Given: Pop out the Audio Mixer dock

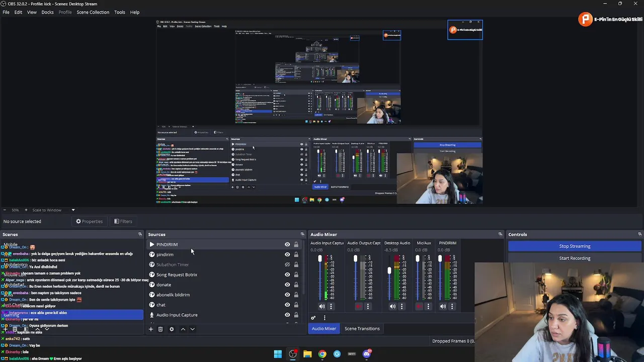Looking at the screenshot, I should (500, 234).
